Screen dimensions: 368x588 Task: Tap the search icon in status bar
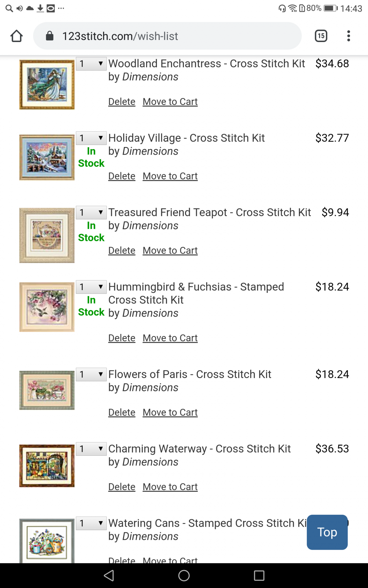(x=9, y=8)
